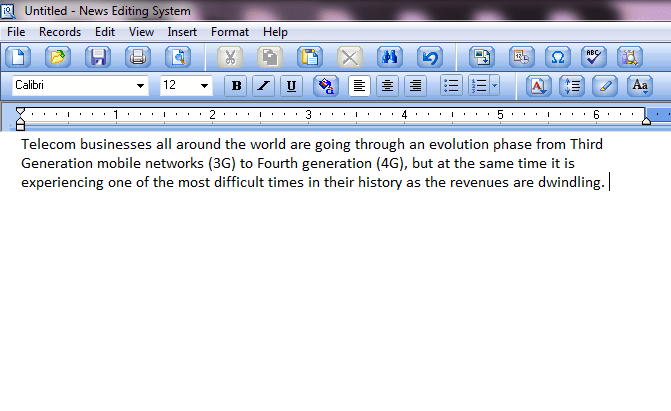
Task: Click the word 'experiencing' in the document
Action: pyautogui.click(x=62, y=183)
